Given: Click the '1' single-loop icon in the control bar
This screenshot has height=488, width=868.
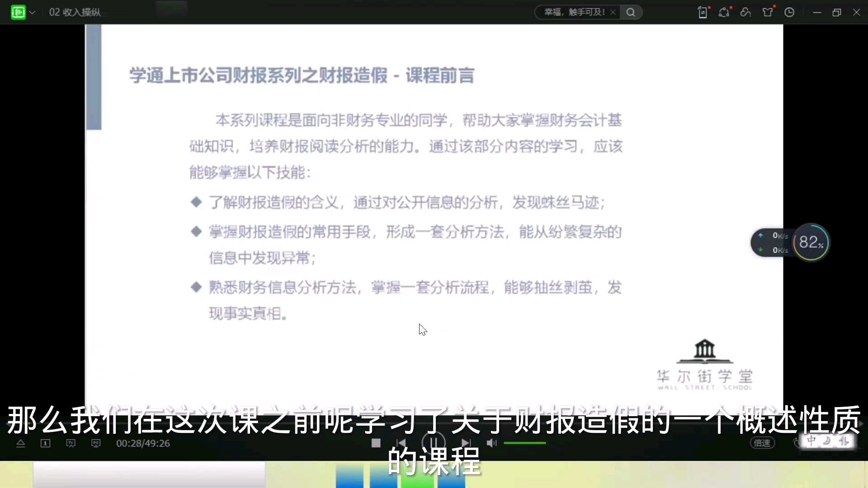Looking at the screenshot, I should [x=46, y=443].
